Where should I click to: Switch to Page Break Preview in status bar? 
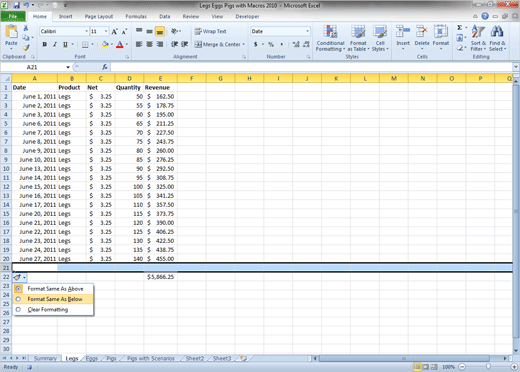pos(434,367)
